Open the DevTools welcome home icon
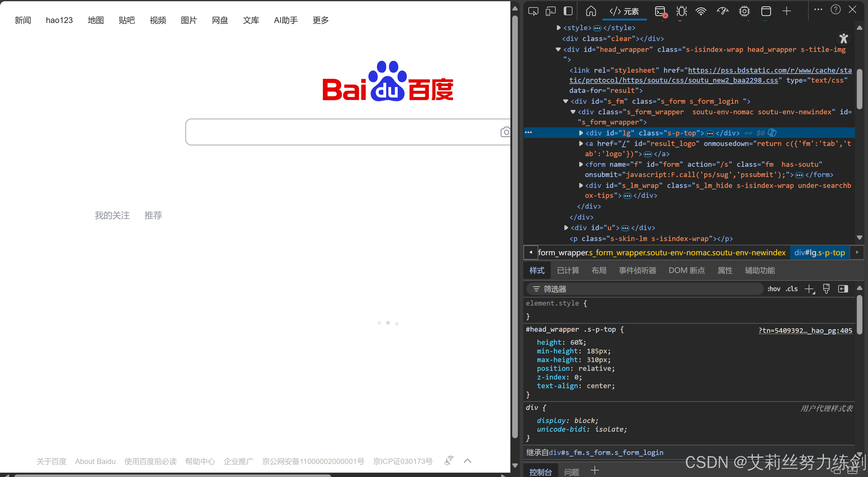Image resolution: width=868 pixels, height=477 pixels. click(x=591, y=11)
